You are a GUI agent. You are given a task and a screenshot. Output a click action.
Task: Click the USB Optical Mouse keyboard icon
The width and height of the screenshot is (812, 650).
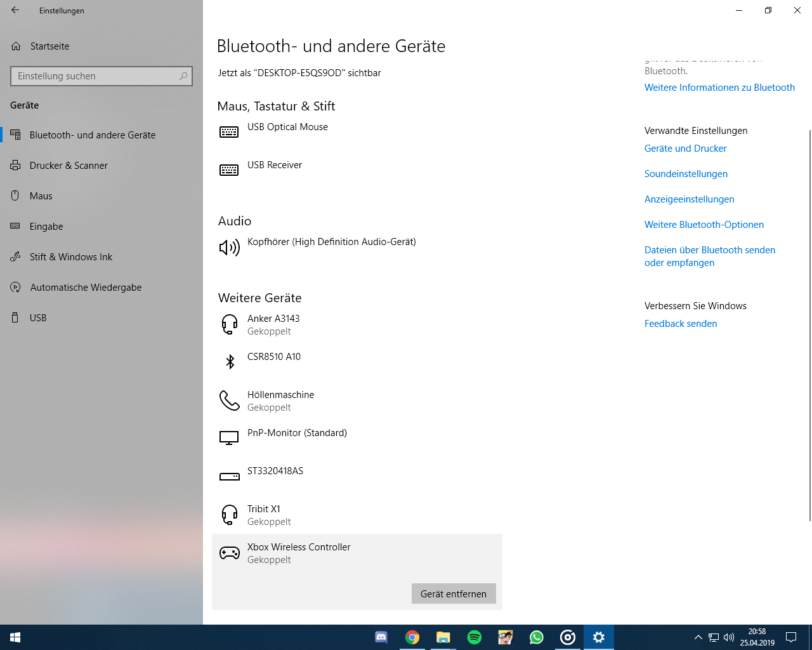[229, 132]
